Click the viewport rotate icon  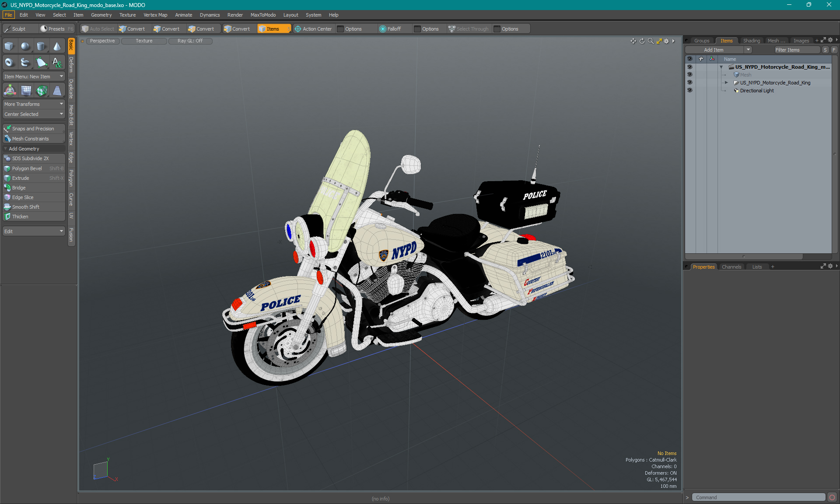(x=642, y=41)
